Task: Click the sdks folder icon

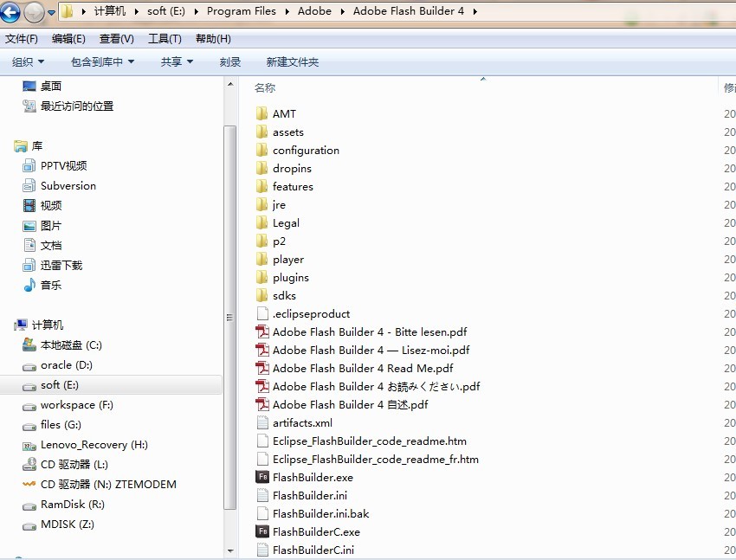Action: click(261, 295)
